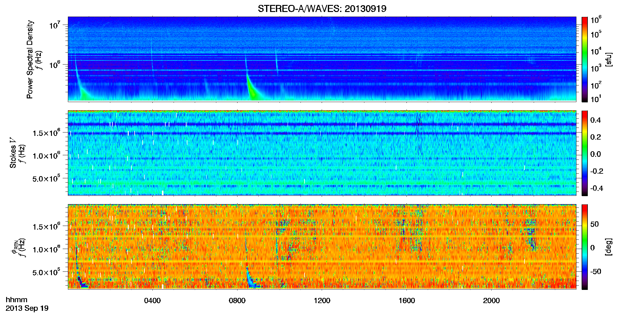Click the 1200 time axis label

[x=322, y=301]
